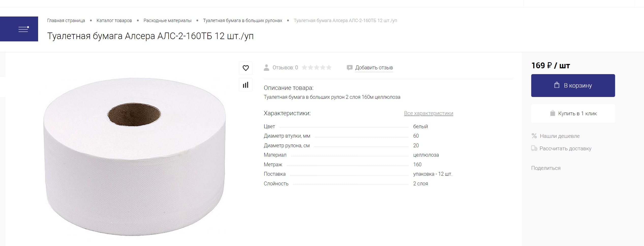This screenshot has height=246, width=644.
Task: Add product to comparison with bars icon
Action: [x=246, y=85]
